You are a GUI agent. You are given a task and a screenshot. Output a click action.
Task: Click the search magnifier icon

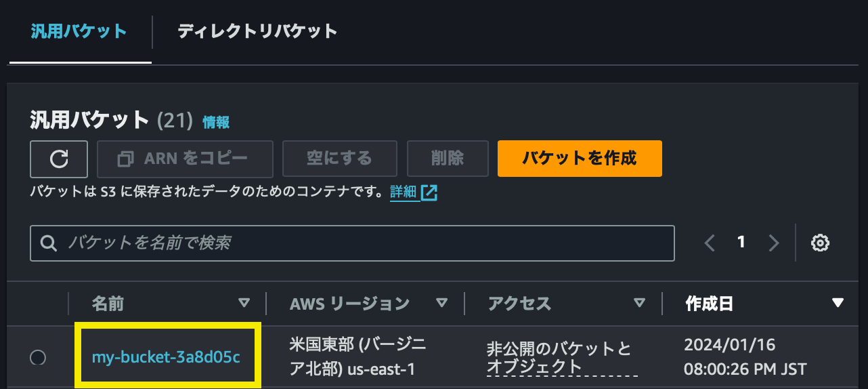tap(49, 243)
